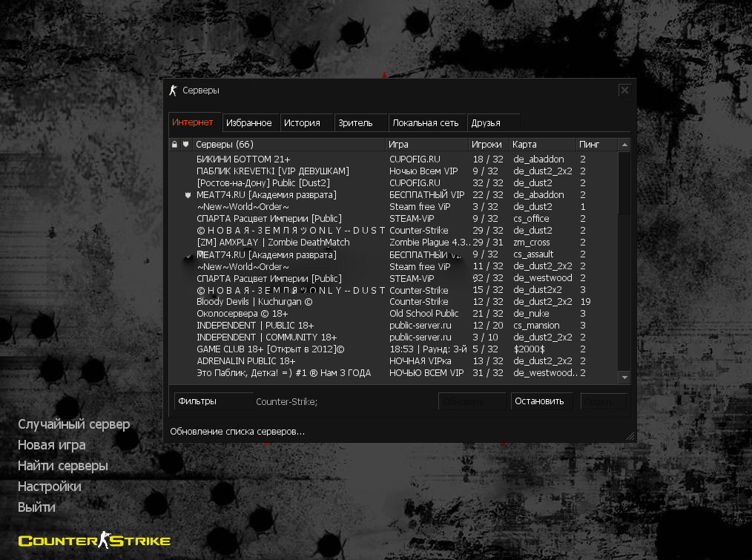Open the Локальная сеть tab
Screen dimensions: 752x560
click(426, 123)
